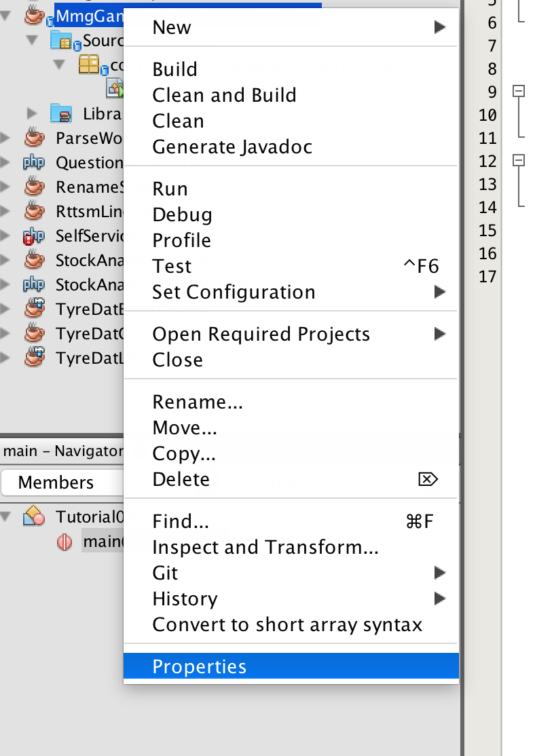Click the Tutorial class icon in Navigator
535x756 pixels.
tap(34, 517)
